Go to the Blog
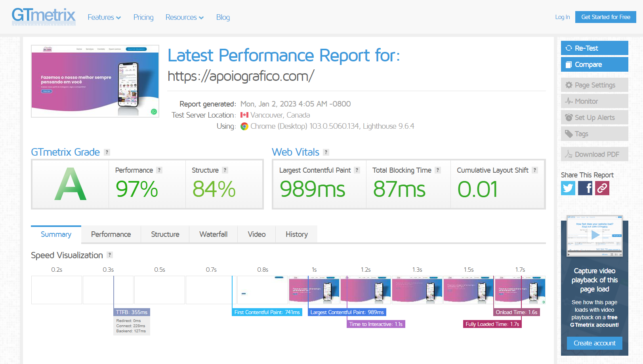 (x=223, y=17)
